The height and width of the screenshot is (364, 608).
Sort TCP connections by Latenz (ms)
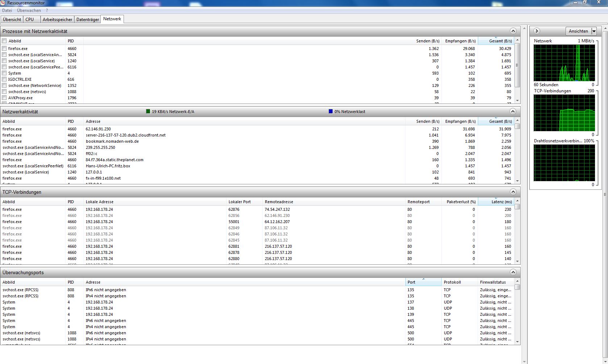point(496,202)
